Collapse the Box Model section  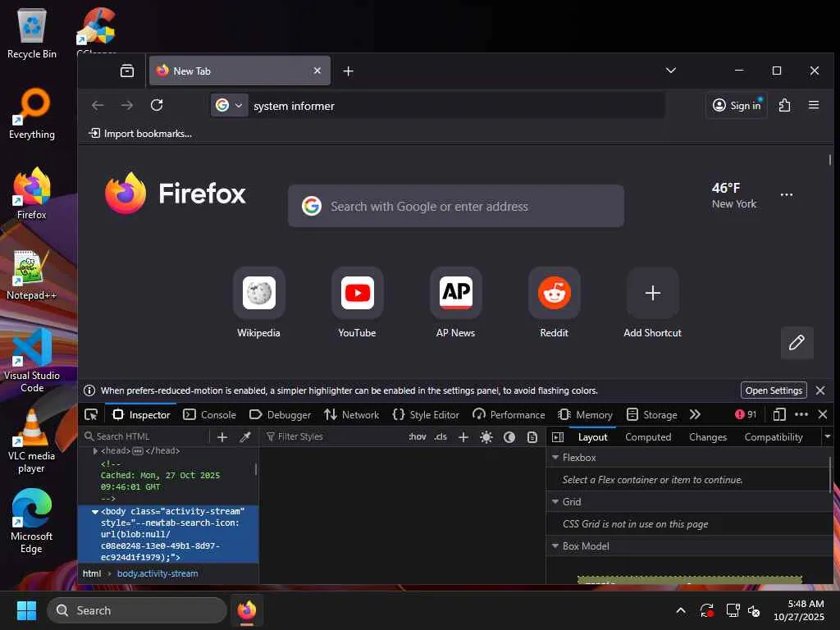click(555, 546)
